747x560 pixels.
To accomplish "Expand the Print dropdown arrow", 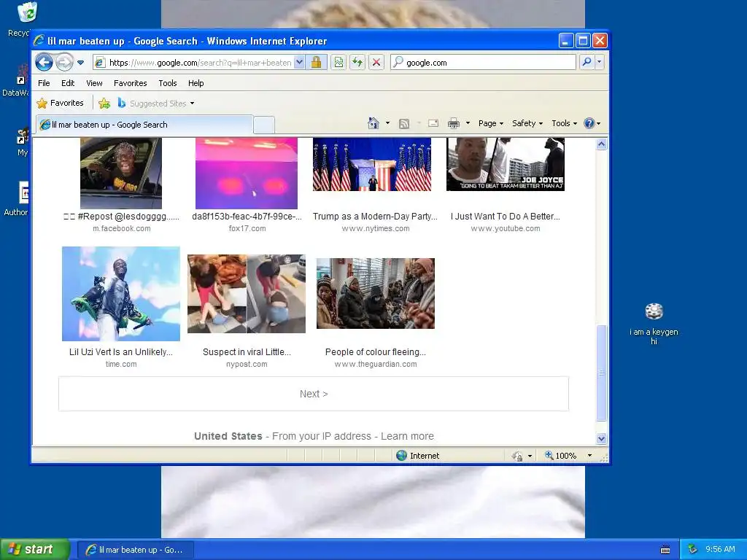I will tap(468, 123).
